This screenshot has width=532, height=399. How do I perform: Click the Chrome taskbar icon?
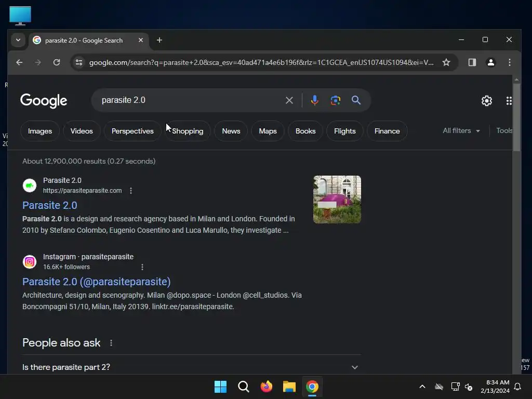click(x=312, y=387)
